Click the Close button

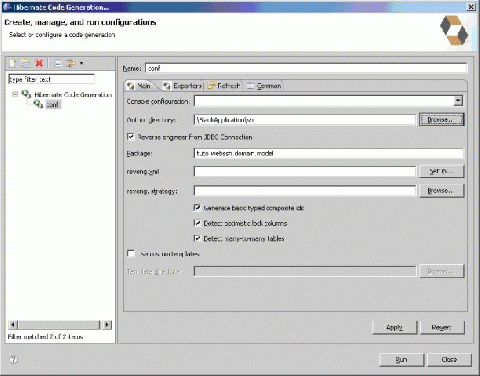449,360
